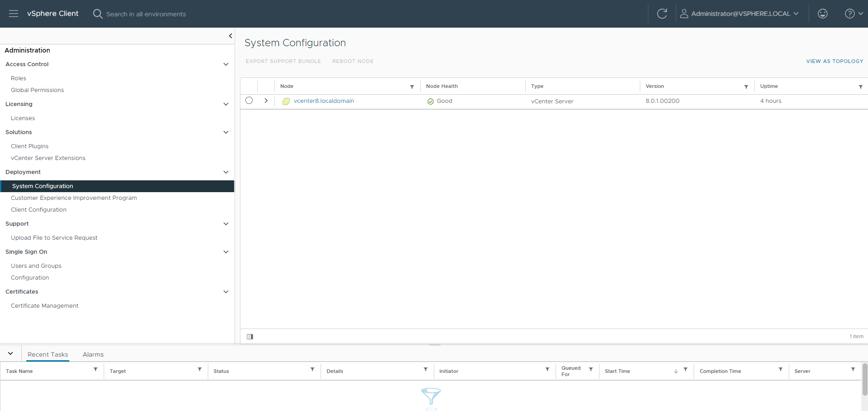Collapse the left navigation sidebar arrow
The image size is (868, 411).
pyautogui.click(x=230, y=36)
